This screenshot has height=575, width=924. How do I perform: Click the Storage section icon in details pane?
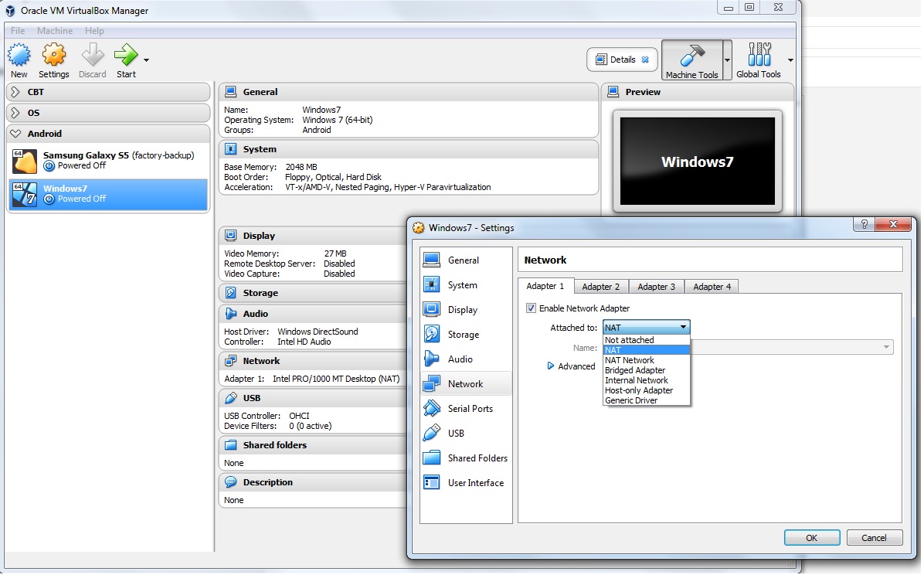tap(231, 292)
